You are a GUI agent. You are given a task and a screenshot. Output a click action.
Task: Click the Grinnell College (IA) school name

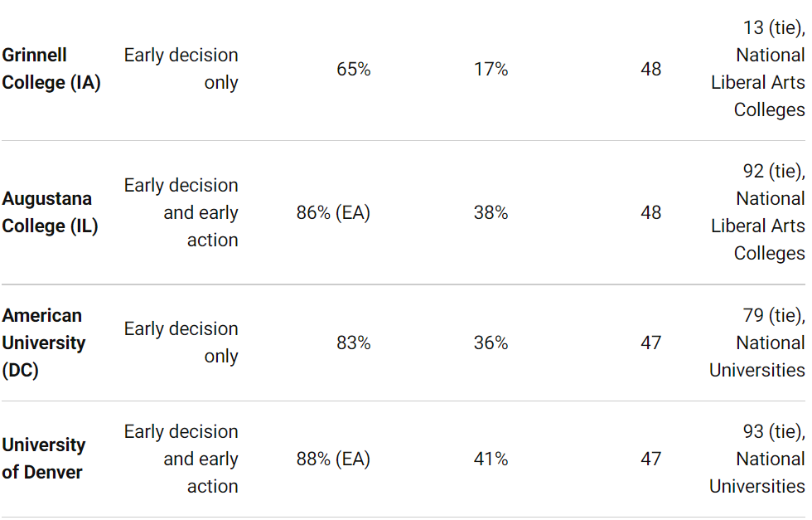[x=51, y=69]
